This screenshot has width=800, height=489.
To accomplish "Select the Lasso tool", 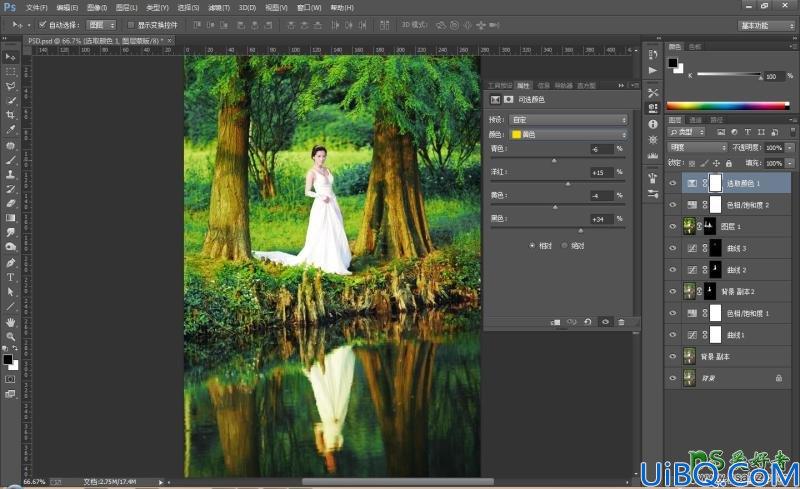I will tap(10, 86).
